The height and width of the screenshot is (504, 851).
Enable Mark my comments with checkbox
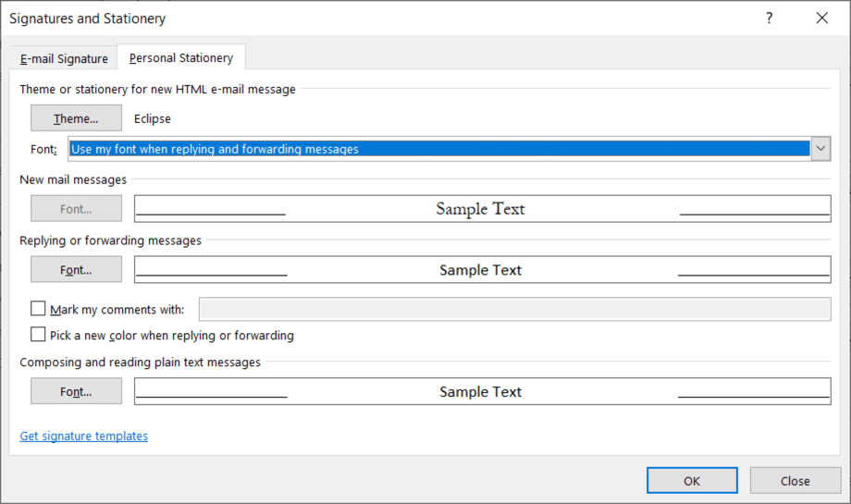tap(38, 309)
